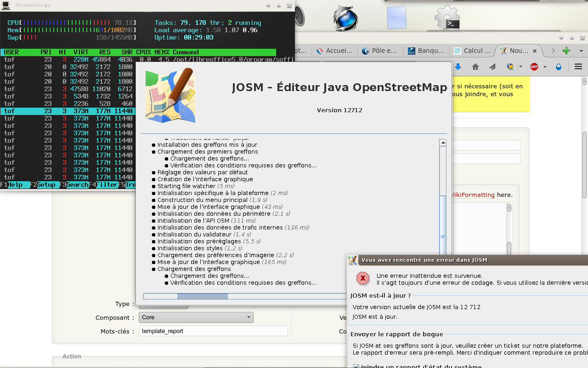
Task: Click the JOSM splash log scrollbar up arrow
Action: [443, 143]
